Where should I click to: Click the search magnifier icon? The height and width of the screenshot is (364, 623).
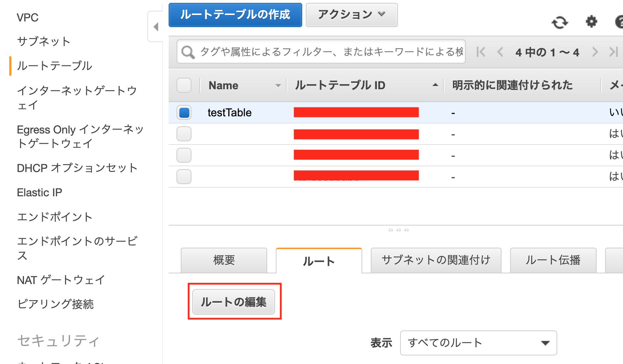click(188, 52)
